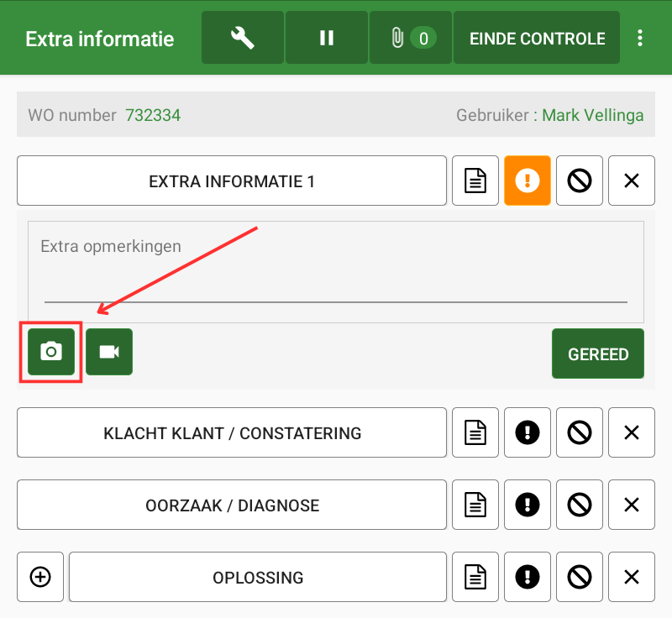
Task: Pause the inspection with pause button
Action: coord(327,38)
